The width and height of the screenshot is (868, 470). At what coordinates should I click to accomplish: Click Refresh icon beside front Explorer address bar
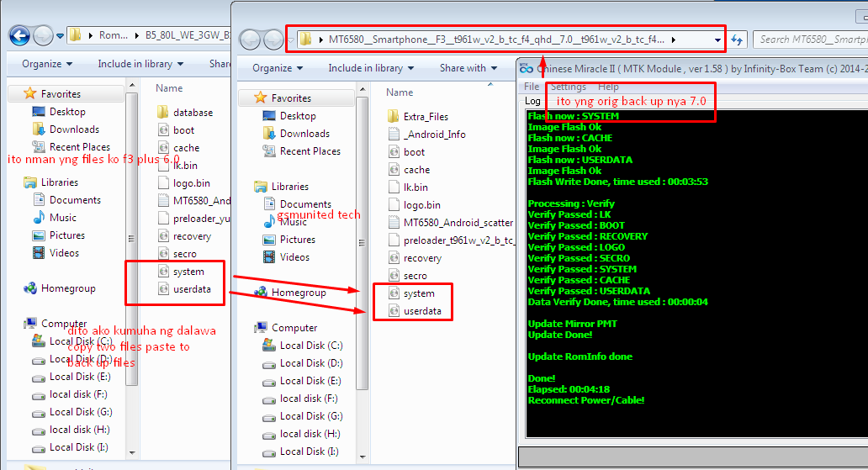737,40
